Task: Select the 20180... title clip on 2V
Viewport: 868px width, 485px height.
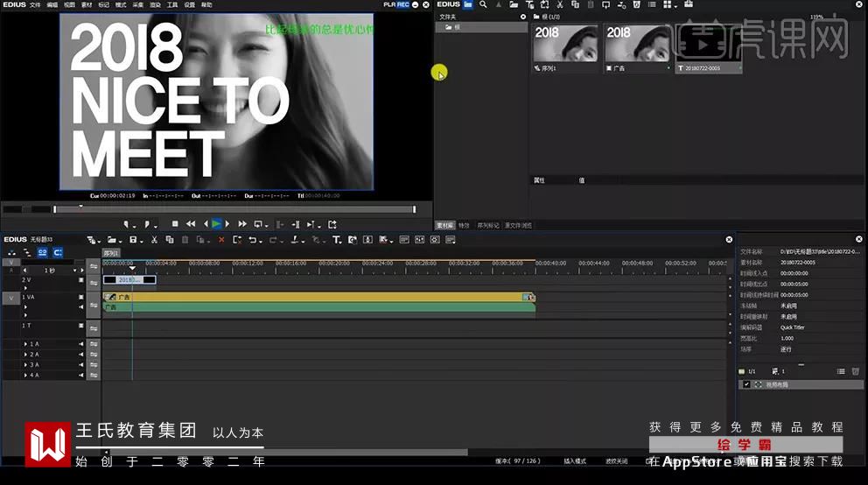Action: [x=129, y=280]
